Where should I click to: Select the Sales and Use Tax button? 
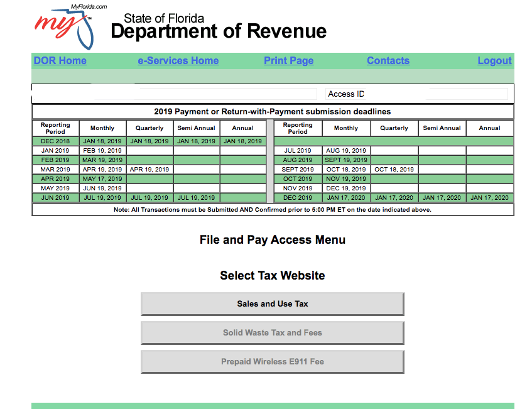273,304
